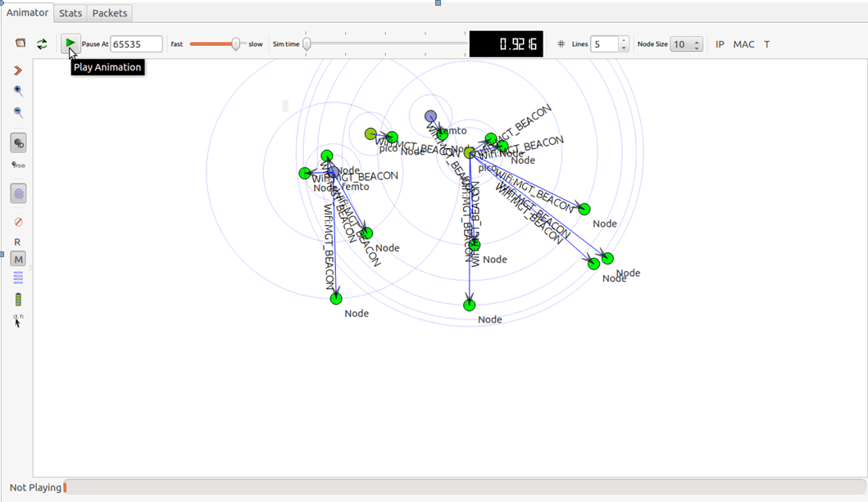Click the R reset button
Image resolution: width=868 pixels, height=502 pixels.
point(17,242)
